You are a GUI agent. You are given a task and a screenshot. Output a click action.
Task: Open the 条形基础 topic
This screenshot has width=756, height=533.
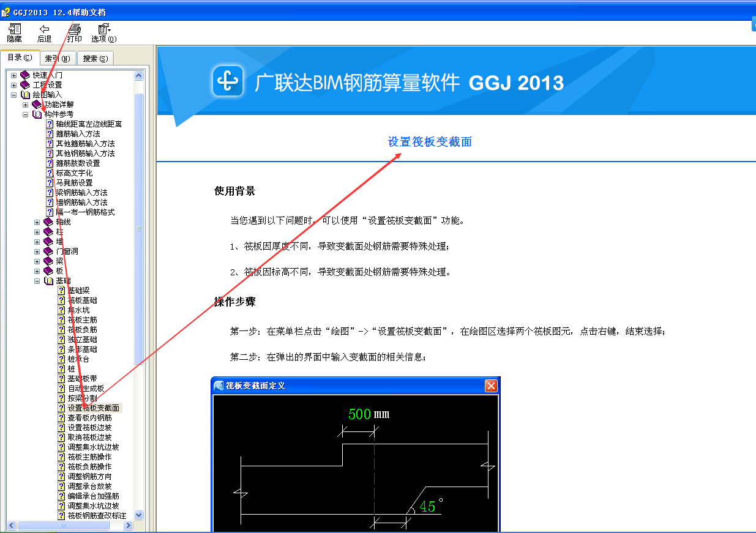(82, 349)
